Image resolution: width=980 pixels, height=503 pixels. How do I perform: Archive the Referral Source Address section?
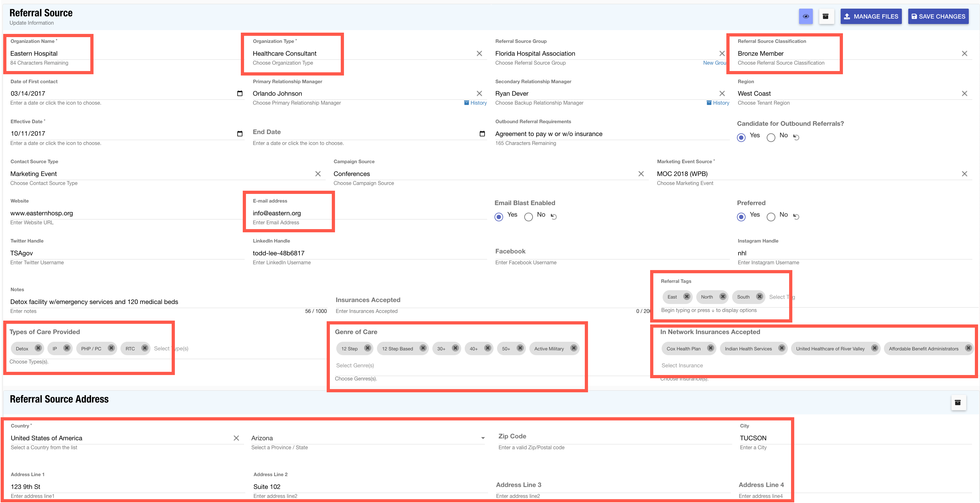(x=958, y=402)
